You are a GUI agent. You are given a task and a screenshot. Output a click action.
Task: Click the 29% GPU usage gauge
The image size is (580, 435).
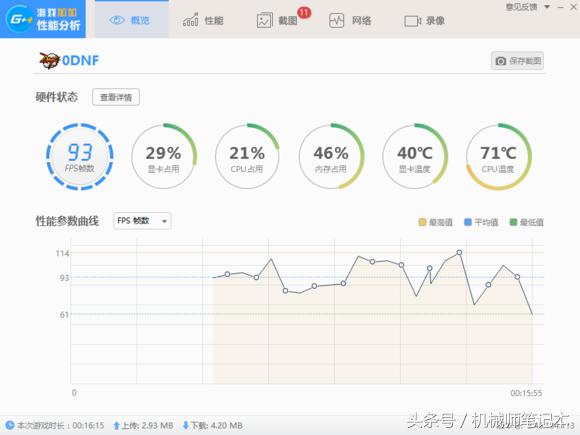163,157
